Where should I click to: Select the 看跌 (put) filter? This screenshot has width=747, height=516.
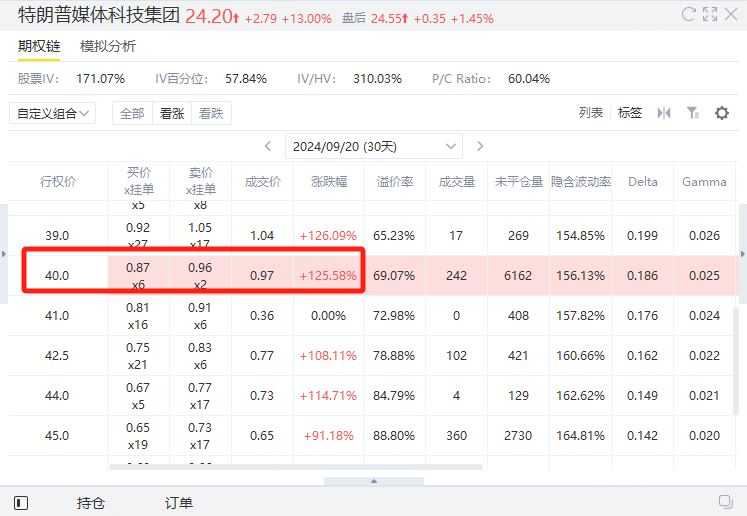point(211,113)
